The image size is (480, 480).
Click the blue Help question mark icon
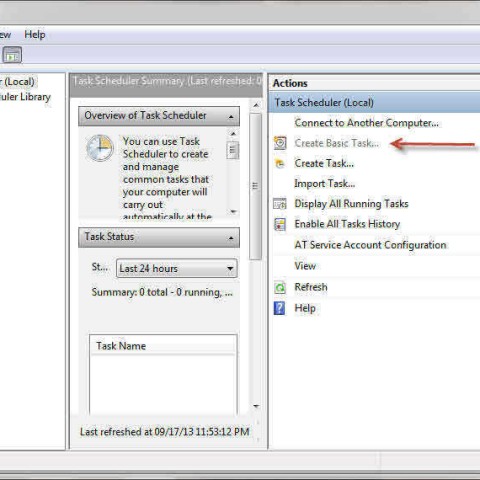pyautogui.click(x=279, y=308)
